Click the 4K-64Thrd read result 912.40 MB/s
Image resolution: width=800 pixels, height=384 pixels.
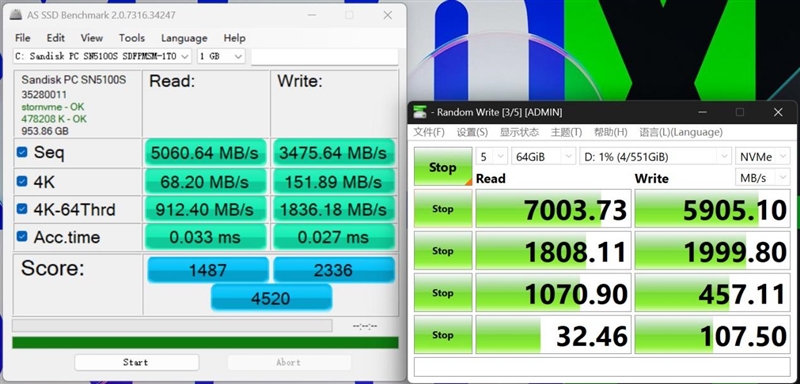(205, 209)
